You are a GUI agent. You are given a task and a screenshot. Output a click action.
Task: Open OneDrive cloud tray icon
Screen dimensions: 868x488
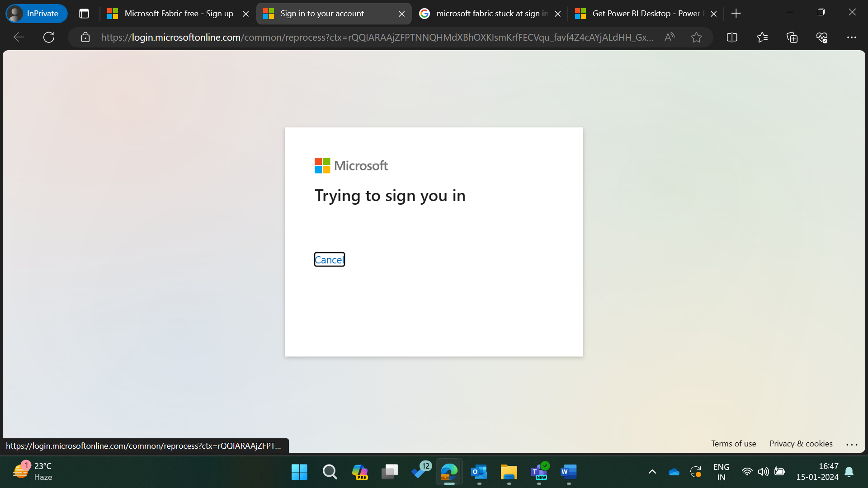tap(674, 472)
